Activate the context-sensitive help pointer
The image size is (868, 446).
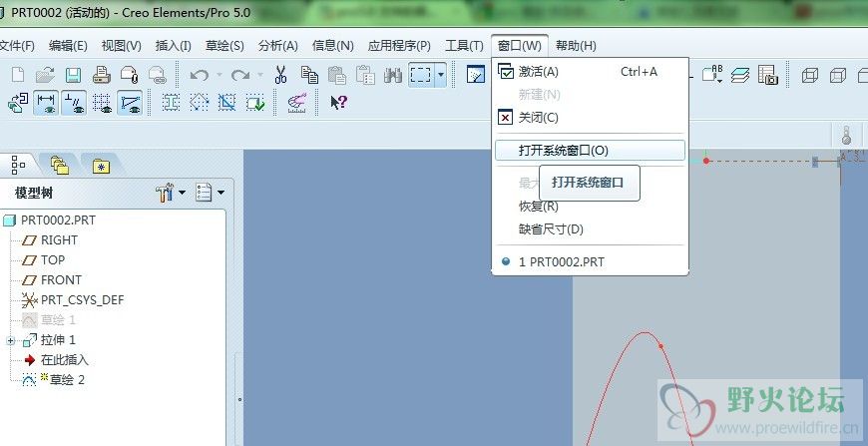tap(339, 103)
